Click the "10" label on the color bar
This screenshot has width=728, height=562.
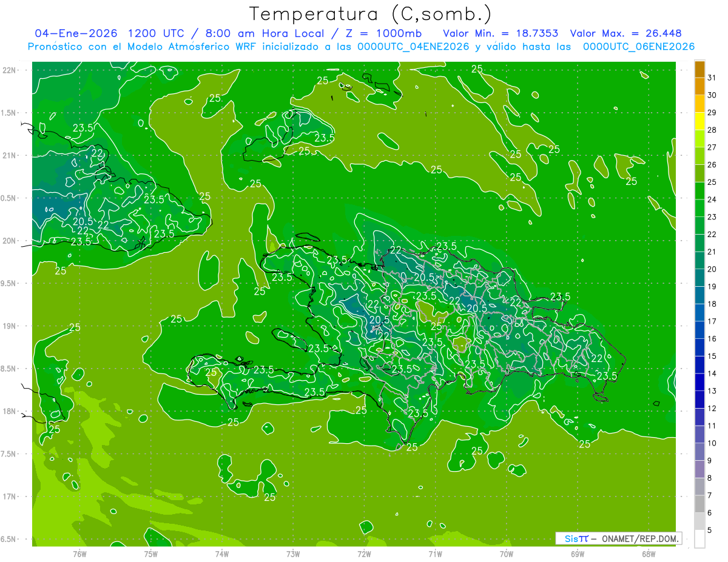[x=712, y=444]
